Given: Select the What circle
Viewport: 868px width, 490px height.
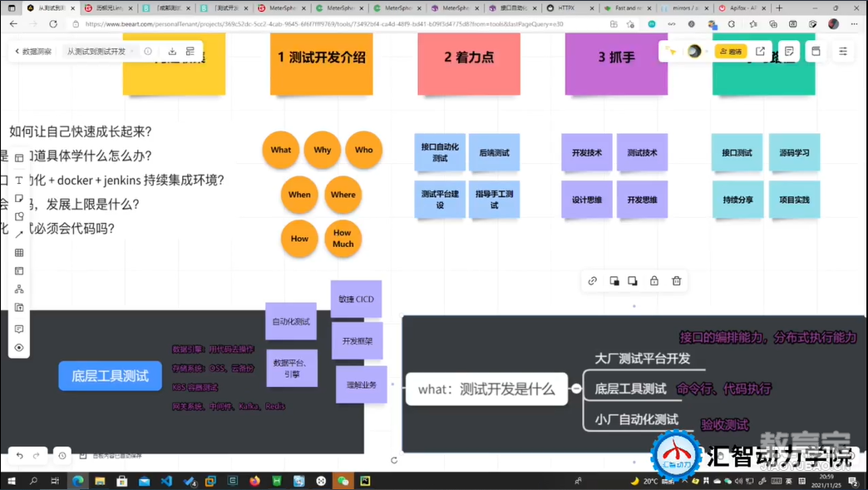Looking at the screenshot, I should tap(281, 150).
